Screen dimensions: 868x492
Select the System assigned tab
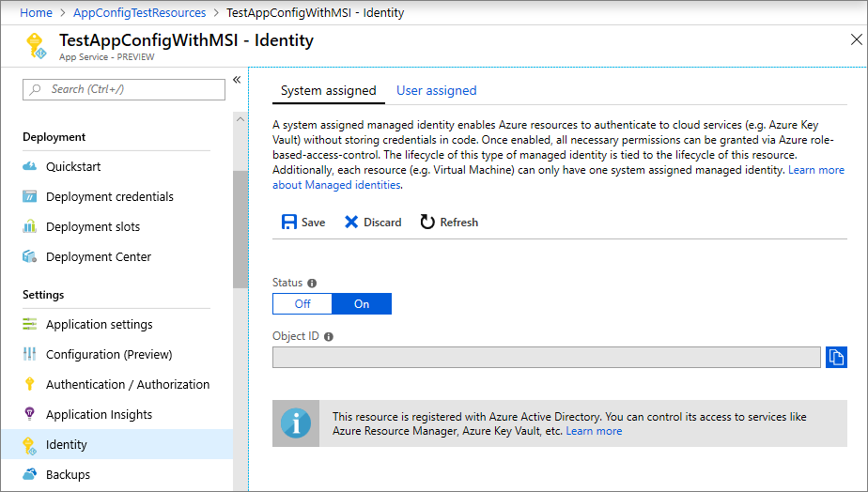coord(328,91)
